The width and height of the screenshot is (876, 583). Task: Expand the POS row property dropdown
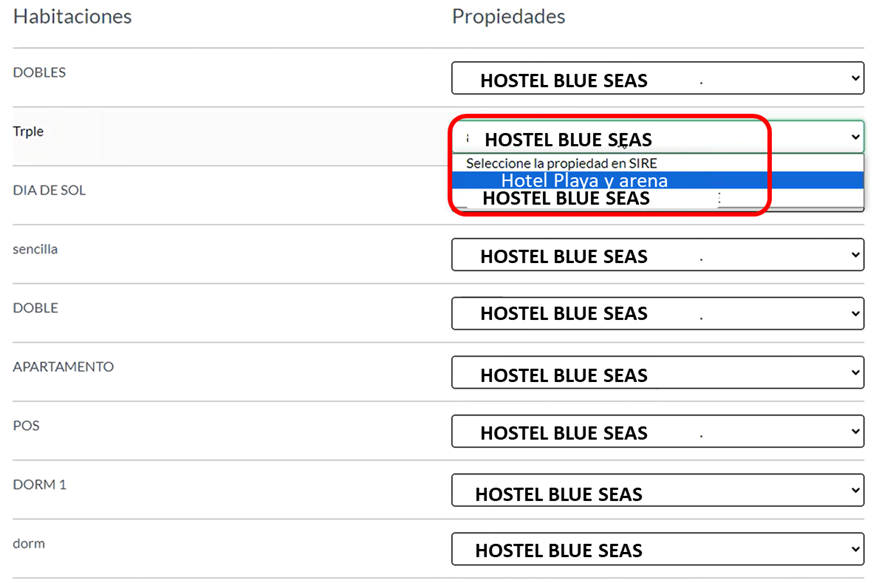click(x=657, y=432)
